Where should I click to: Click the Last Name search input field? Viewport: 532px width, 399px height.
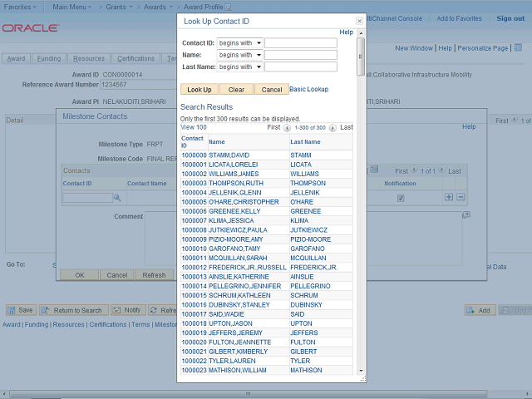(x=300, y=66)
